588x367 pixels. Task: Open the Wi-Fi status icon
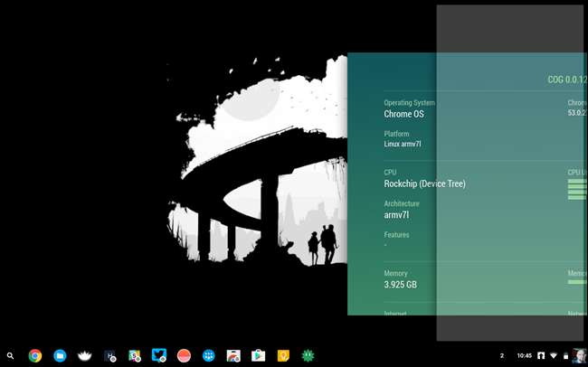coord(554,355)
